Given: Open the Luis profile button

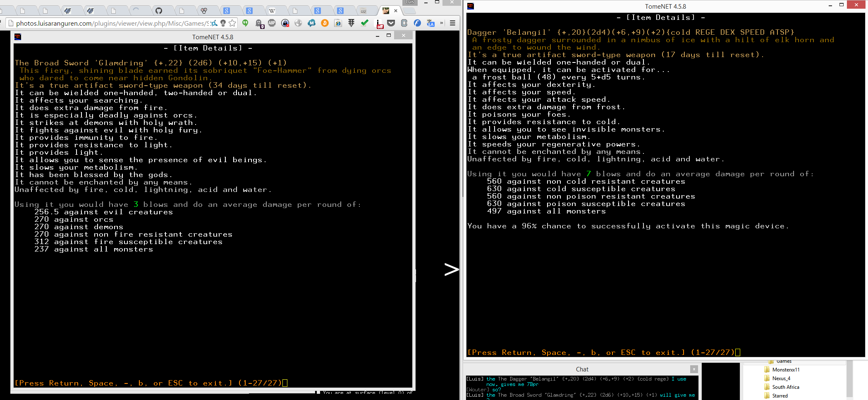Looking at the screenshot, I should (409, 2).
